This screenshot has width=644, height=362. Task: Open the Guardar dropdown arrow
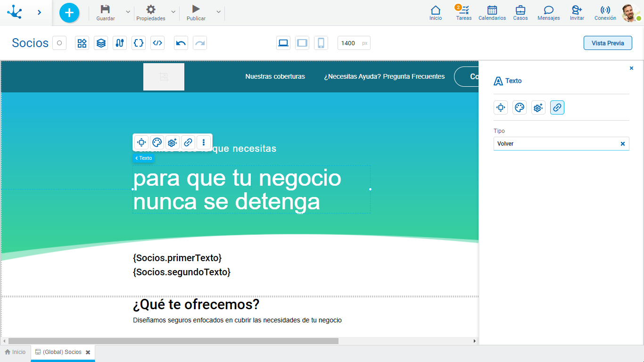point(128,12)
